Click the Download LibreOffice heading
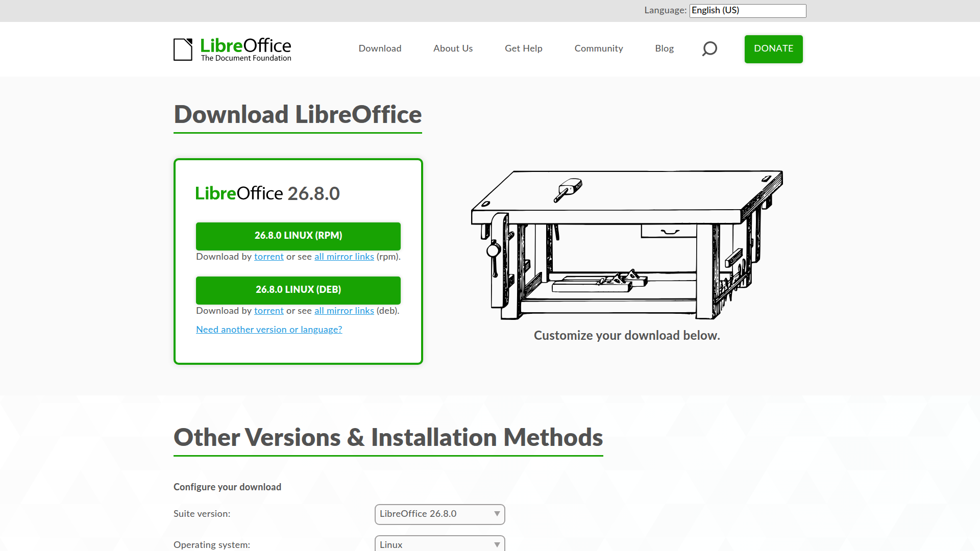 click(298, 114)
